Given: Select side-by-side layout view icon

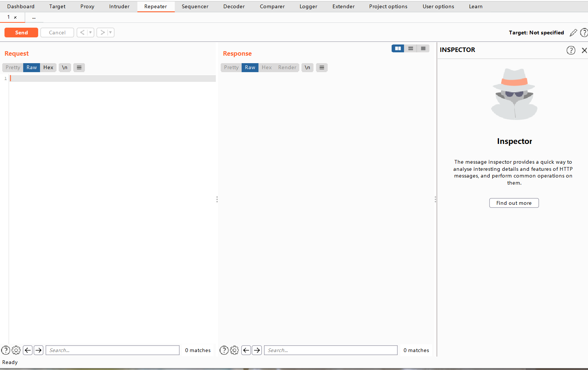Looking at the screenshot, I should tap(398, 48).
